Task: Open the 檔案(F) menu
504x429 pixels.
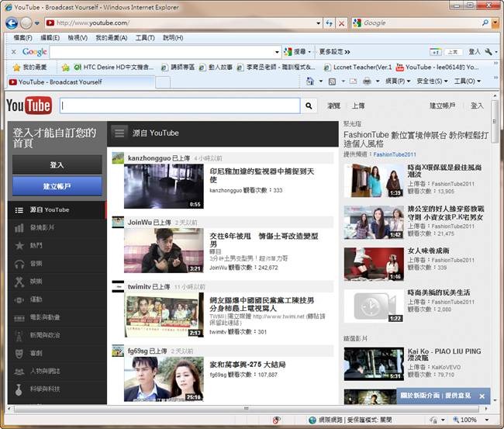Action: [x=22, y=38]
